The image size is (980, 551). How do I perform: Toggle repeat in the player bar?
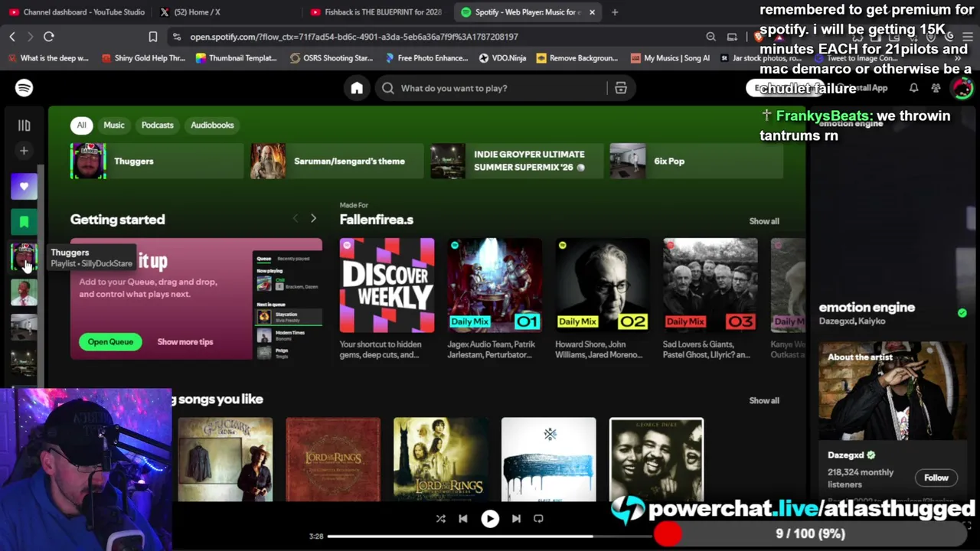tap(538, 519)
